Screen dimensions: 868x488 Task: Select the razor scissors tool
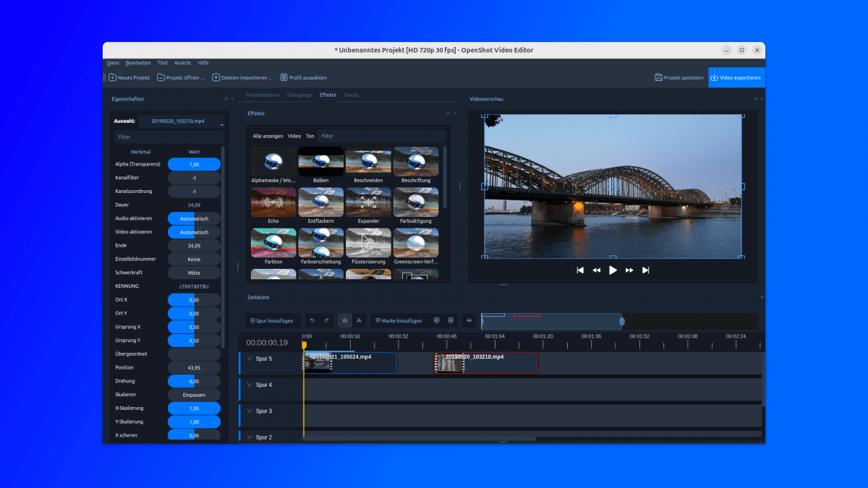click(x=359, y=320)
